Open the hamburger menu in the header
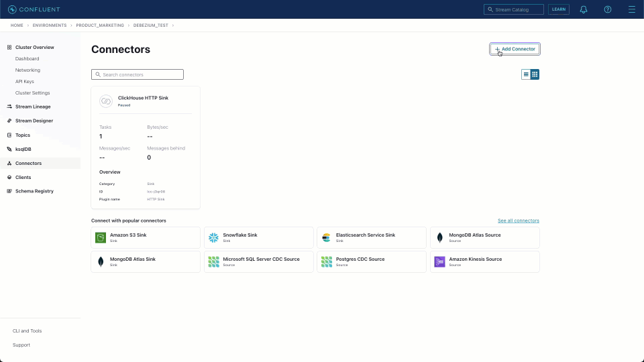Image resolution: width=644 pixels, height=362 pixels. 632,9
